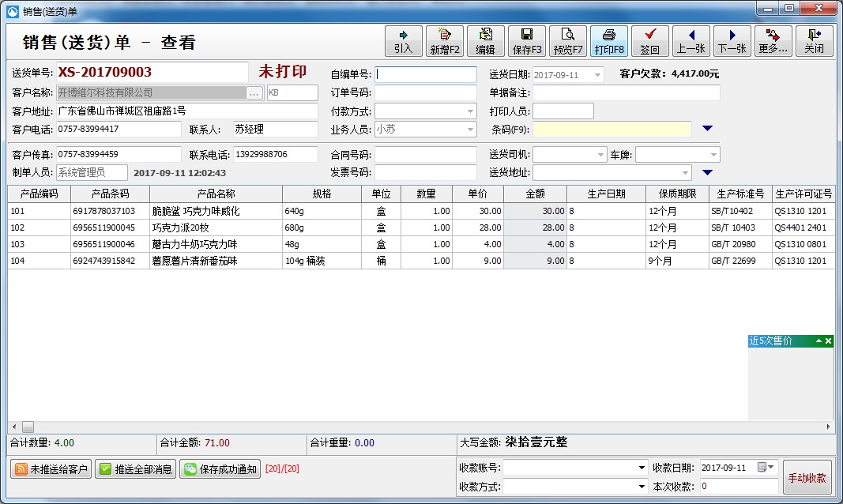The image size is (843, 504).
Task: Open the 收款方式 dropdown
Action: tap(642, 487)
